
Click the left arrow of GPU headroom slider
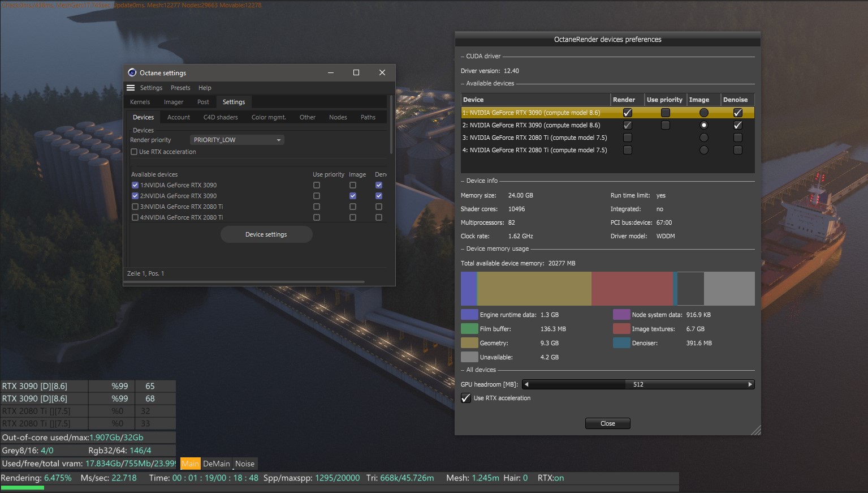pos(526,384)
